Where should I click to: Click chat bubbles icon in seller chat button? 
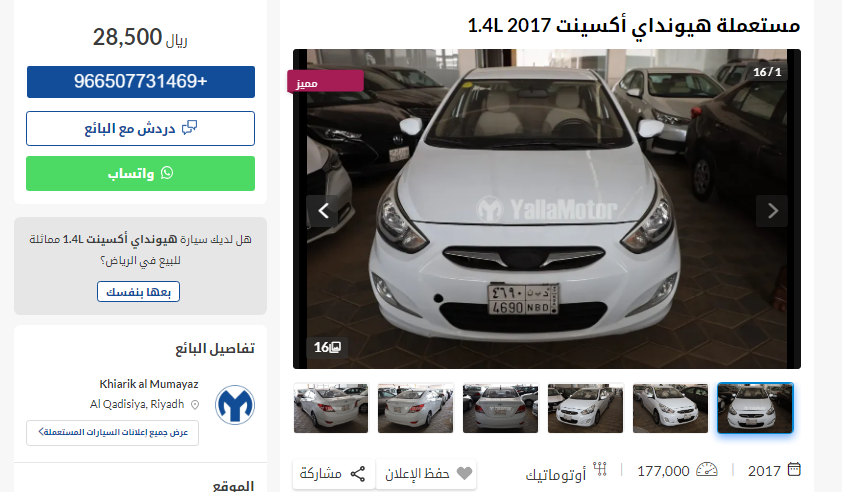[189, 128]
